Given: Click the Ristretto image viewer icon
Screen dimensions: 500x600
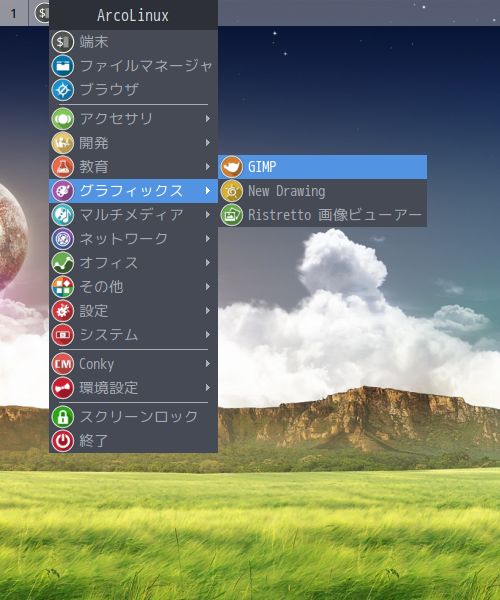Looking at the screenshot, I should pos(231,215).
